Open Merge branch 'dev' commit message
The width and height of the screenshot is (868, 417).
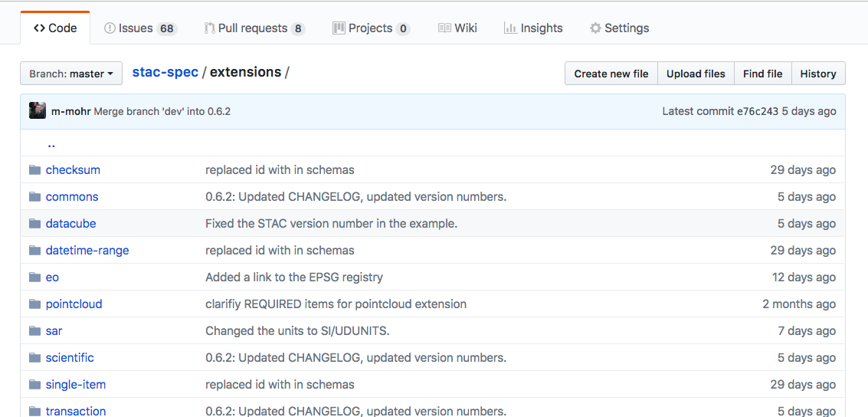(x=162, y=111)
